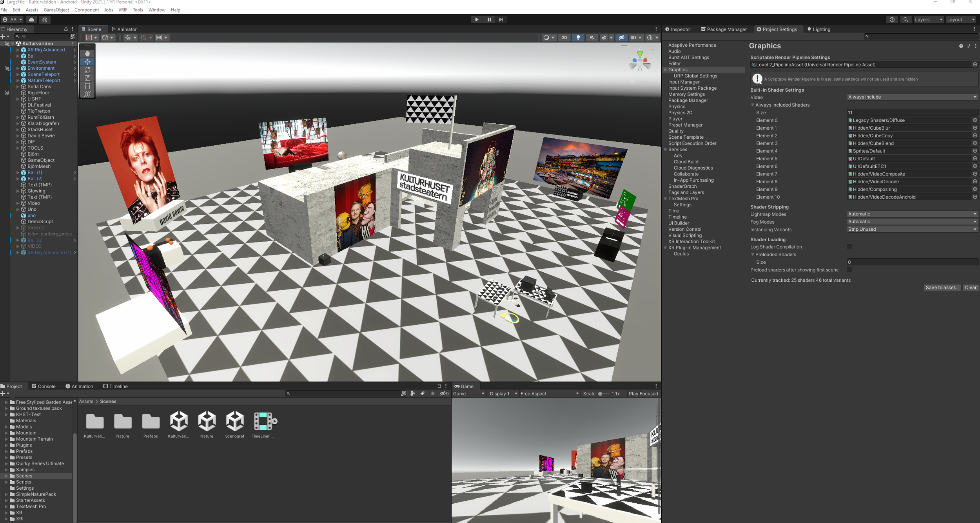Enable Log Shader Compilation checkbox
980x523 pixels.
coord(849,247)
